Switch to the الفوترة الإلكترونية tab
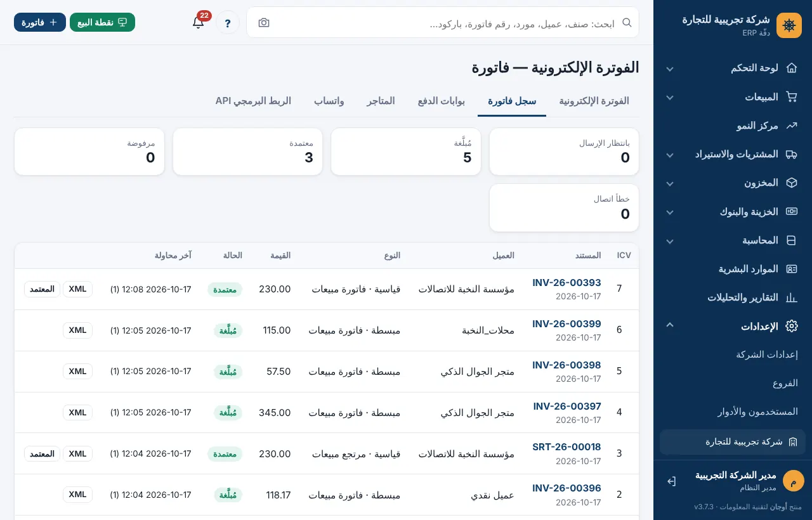The width and height of the screenshot is (812, 520). [x=594, y=101]
